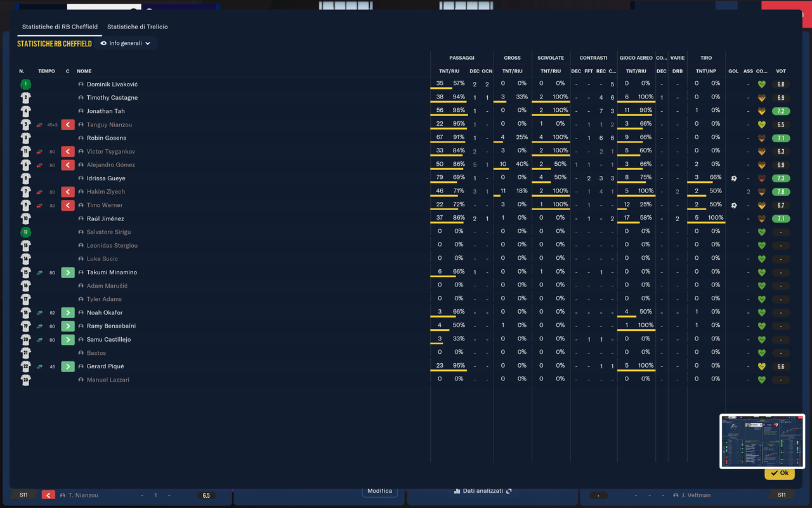Image resolution: width=812 pixels, height=508 pixels.
Task: Click the green substitution arrow beside Samu Castillejo
Action: point(68,340)
